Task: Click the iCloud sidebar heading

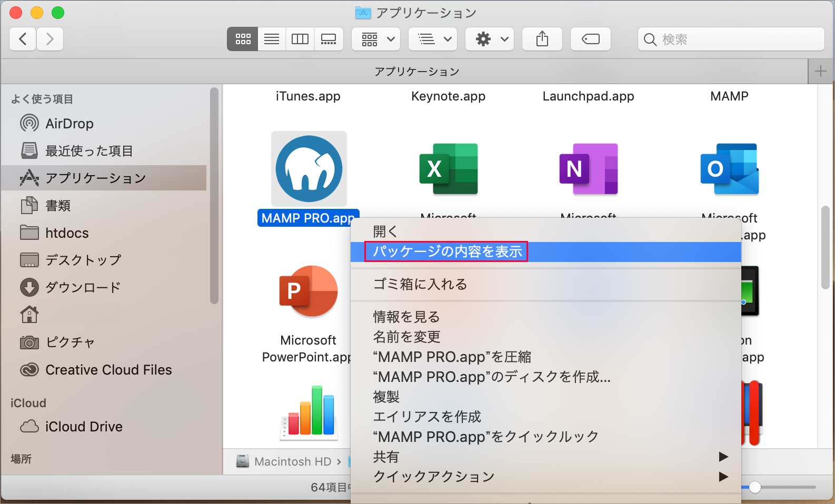Action: pos(28,403)
